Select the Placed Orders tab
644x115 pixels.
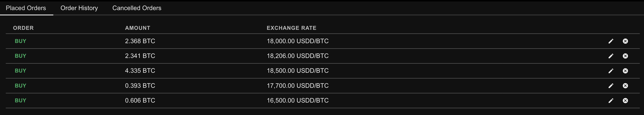(26, 8)
